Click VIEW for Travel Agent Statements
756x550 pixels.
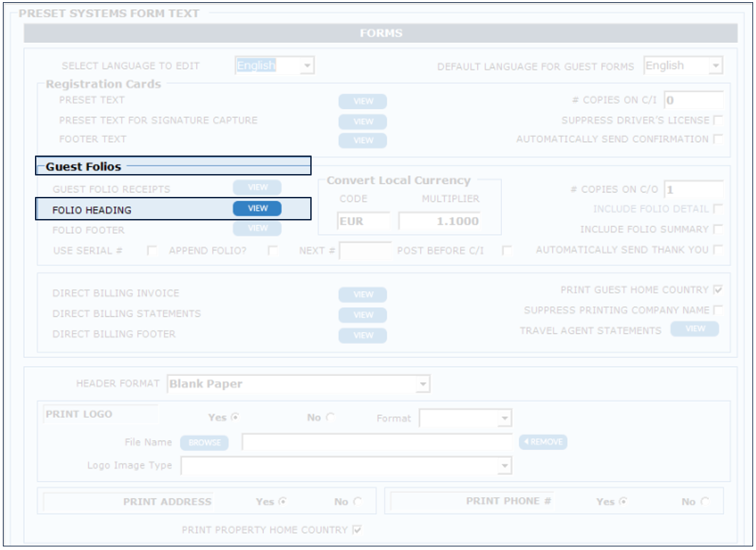[695, 329]
